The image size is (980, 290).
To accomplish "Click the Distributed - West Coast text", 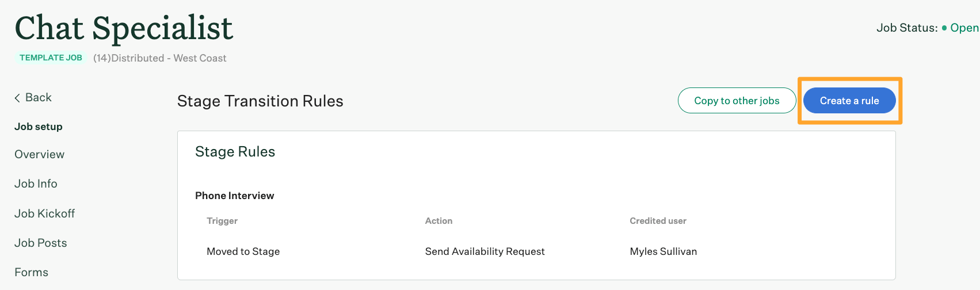I will coord(169,58).
